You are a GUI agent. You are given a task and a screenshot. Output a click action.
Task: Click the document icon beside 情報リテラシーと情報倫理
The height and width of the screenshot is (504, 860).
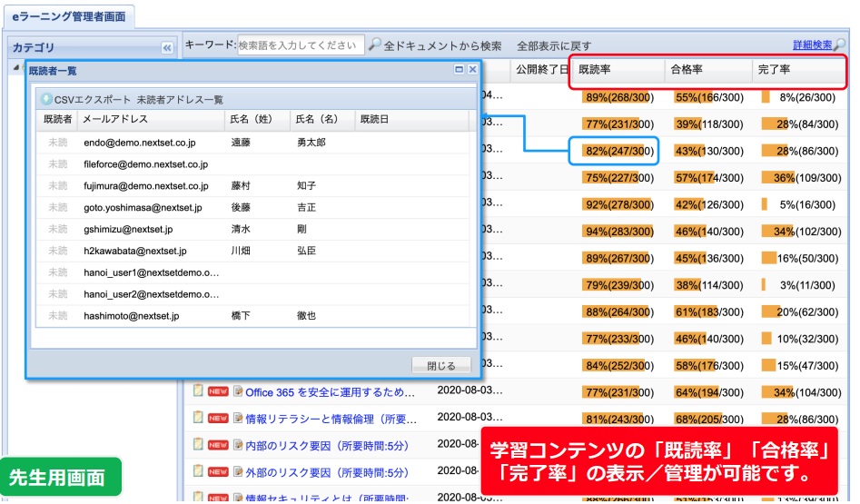point(238,419)
